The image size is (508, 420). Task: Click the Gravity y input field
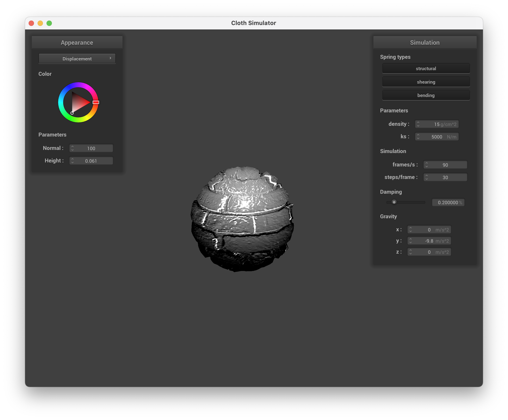pyautogui.click(x=429, y=241)
